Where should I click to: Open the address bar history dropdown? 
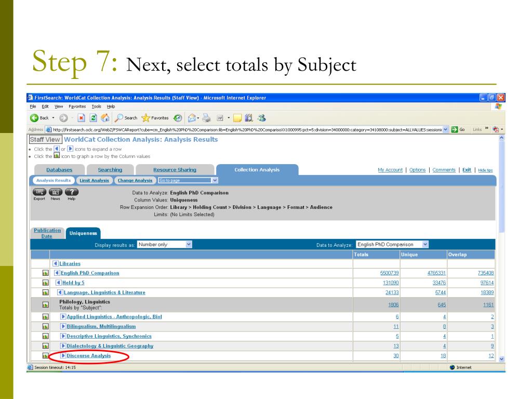tap(446, 129)
